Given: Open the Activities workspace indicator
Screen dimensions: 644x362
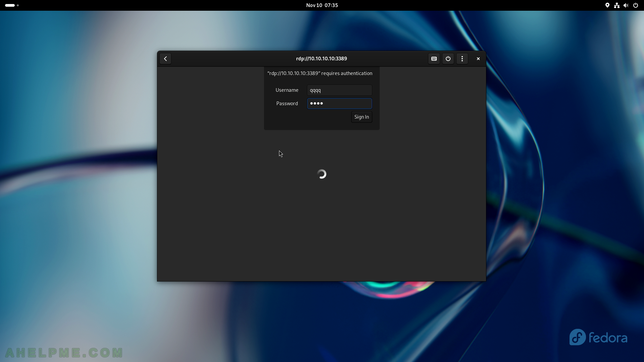Looking at the screenshot, I should tap(12, 5).
